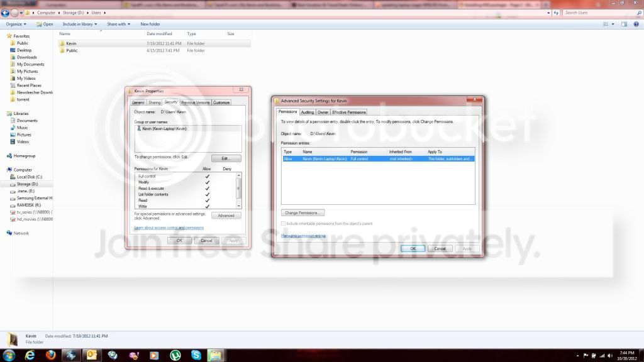Launch Firefox from the taskbar
Viewport: 644px width, 362px height.
pos(50,355)
